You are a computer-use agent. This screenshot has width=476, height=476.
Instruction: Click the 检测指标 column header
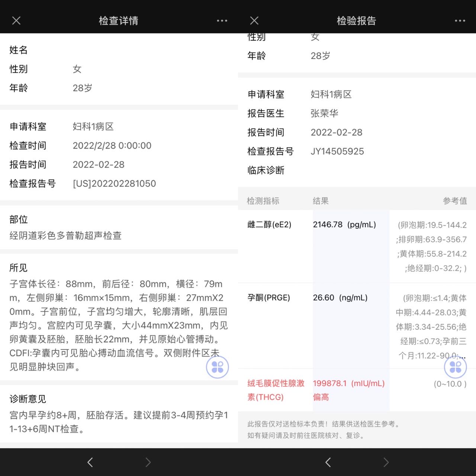tap(263, 201)
